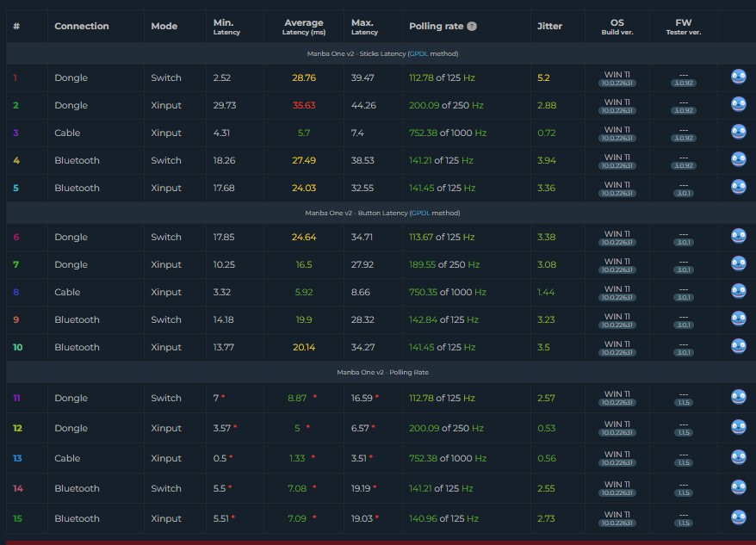Click the face icon in row 13
This screenshot has height=545, width=756.
[x=738, y=456]
